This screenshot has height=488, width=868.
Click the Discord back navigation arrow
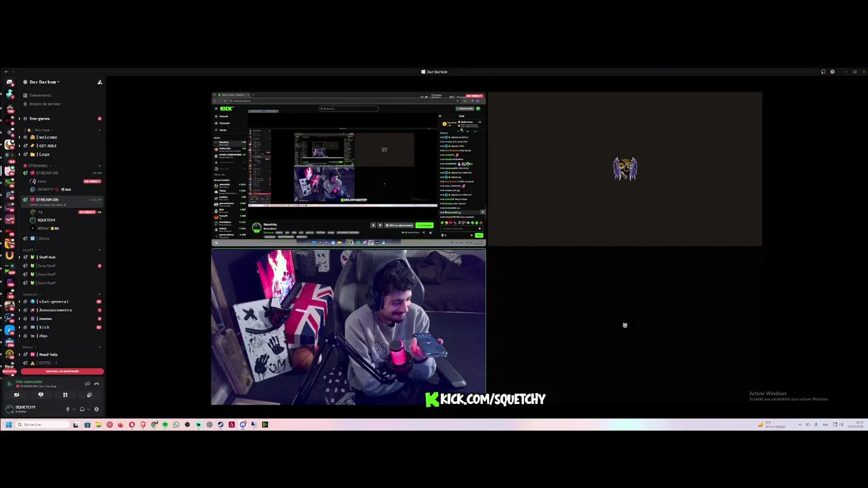[6, 72]
